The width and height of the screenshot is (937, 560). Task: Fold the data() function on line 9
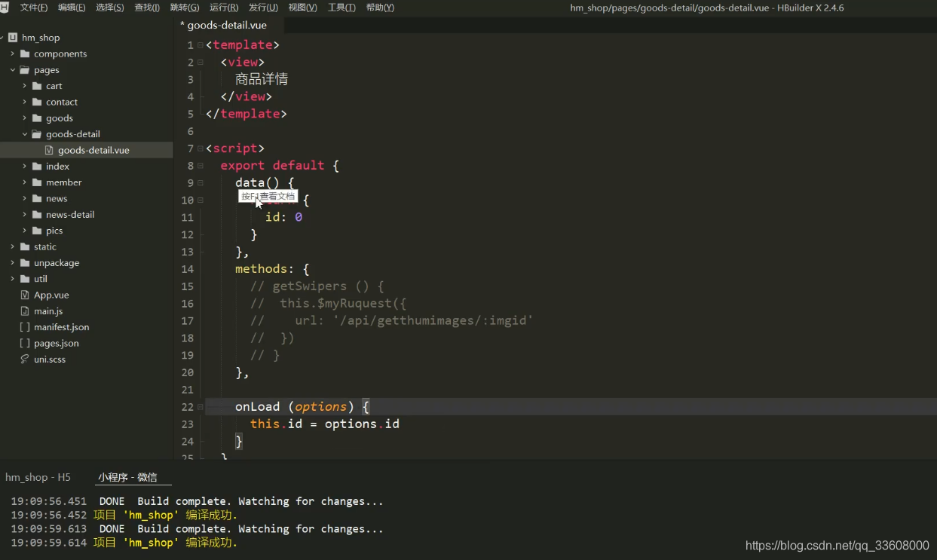(201, 183)
